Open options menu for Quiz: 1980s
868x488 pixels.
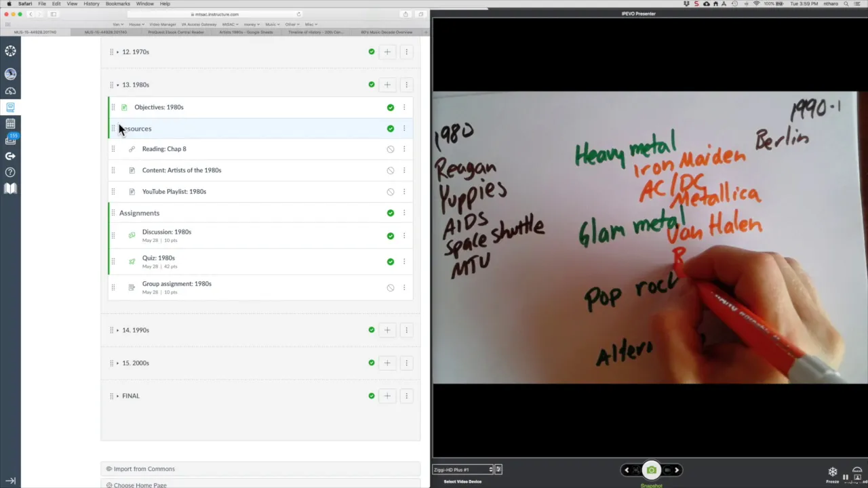(x=404, y=262)
